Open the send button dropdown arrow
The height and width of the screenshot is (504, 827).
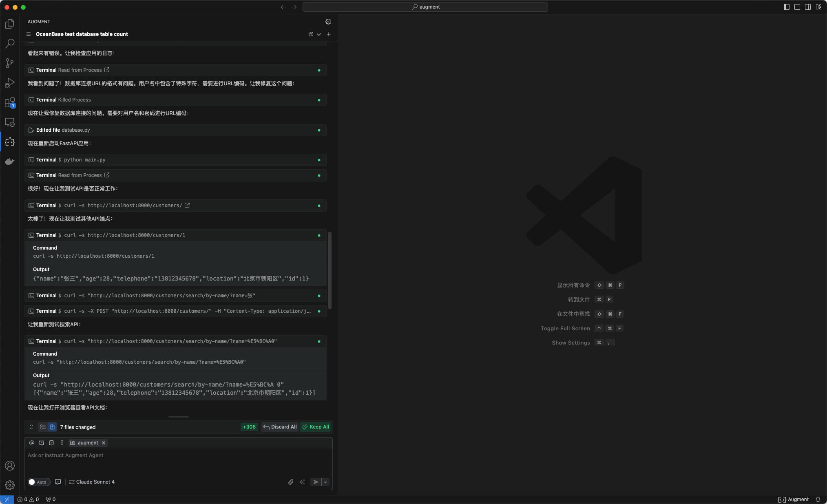tap(325, 482)
